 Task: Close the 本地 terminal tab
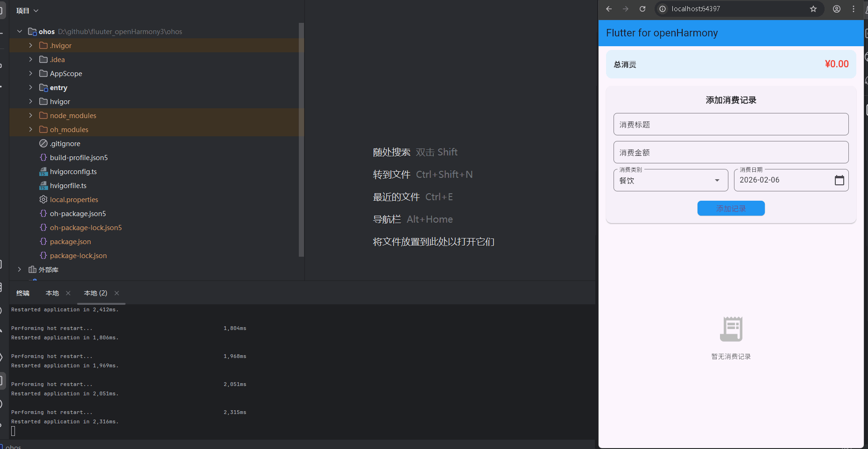(68, 293)
